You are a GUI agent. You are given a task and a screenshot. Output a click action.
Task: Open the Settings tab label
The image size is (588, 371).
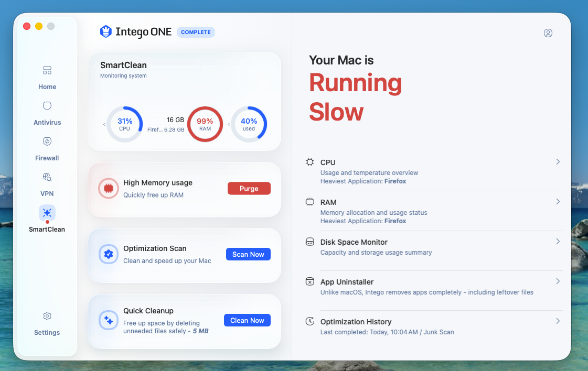click(x=47, y=332)
